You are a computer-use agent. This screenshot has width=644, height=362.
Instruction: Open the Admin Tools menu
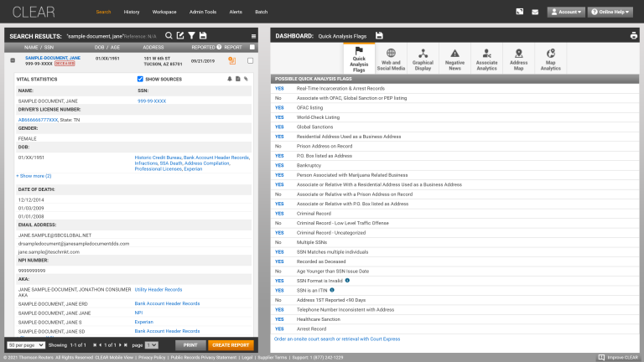pos(203,12)
